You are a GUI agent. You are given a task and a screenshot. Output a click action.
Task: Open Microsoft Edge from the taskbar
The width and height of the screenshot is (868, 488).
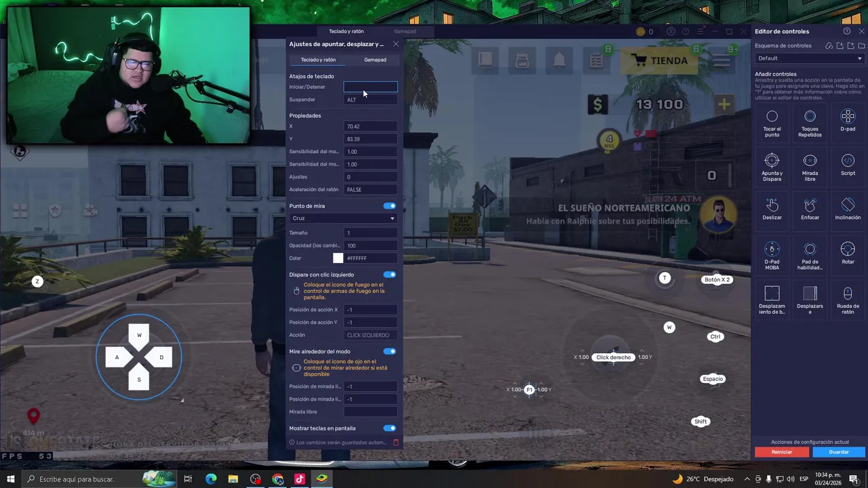(211, 479)
